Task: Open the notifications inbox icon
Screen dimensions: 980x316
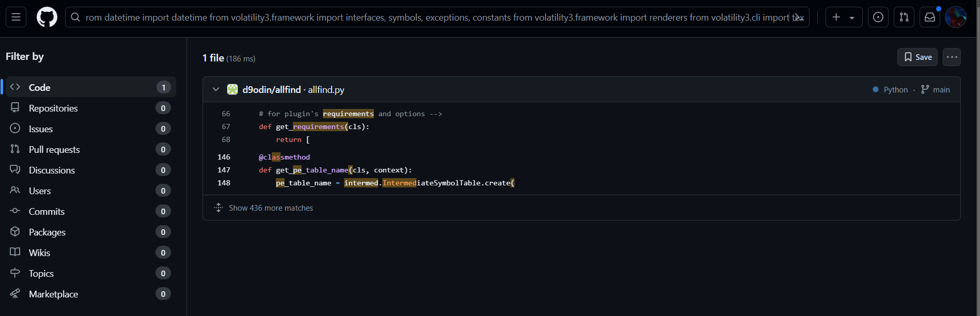Action: pyautogui.click(x=929, y=17)
